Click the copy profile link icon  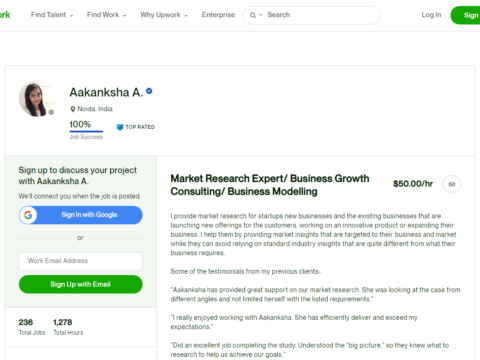451,184
